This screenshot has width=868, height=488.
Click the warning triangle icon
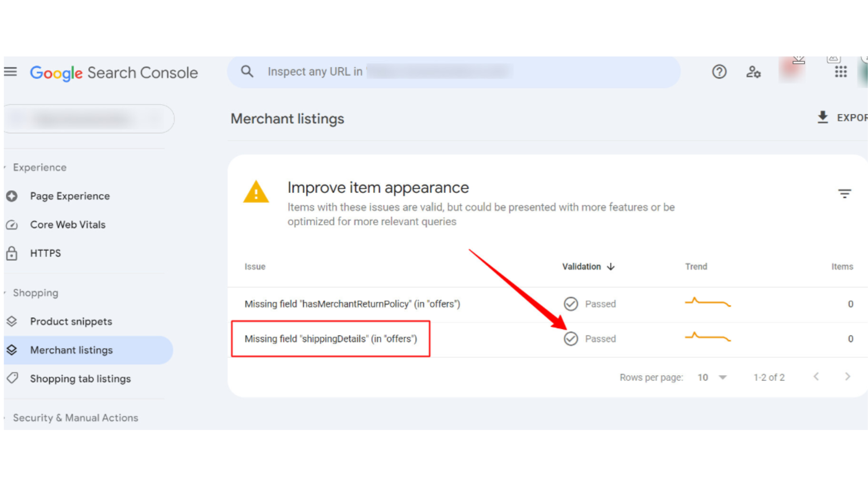click(x=256, y=192)
